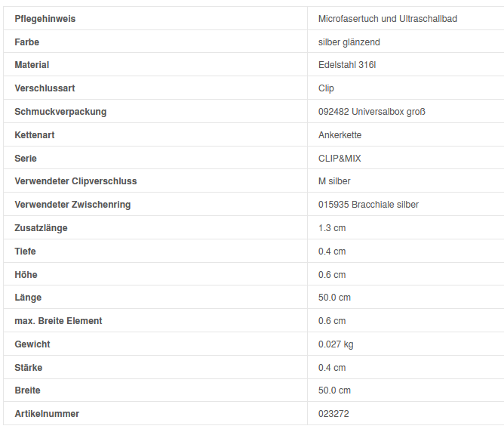
Task: Click the Zusatzlänge label
Action: click(x=41, y=228)
